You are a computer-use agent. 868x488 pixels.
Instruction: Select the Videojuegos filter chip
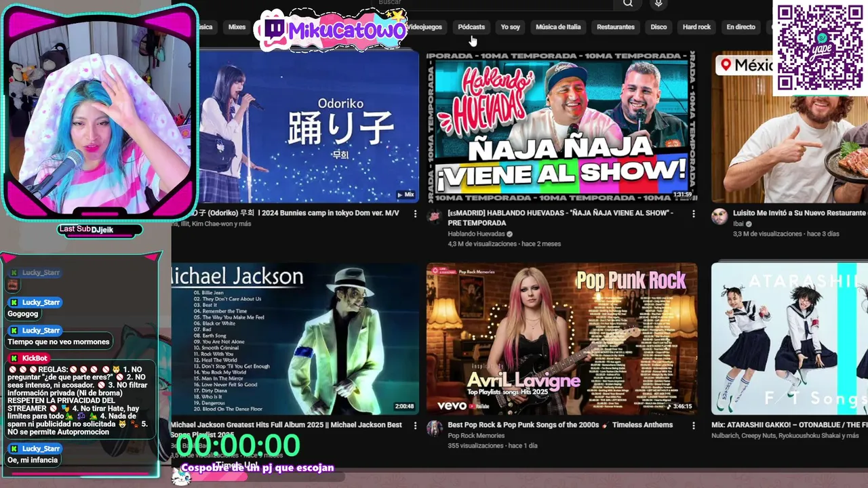click(x=425, y=27)
